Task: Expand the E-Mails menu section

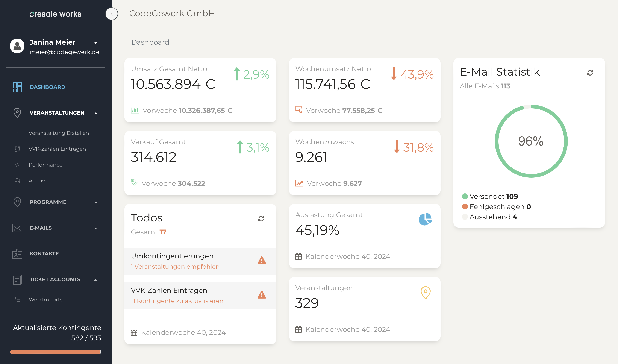Action: (96, 228)
